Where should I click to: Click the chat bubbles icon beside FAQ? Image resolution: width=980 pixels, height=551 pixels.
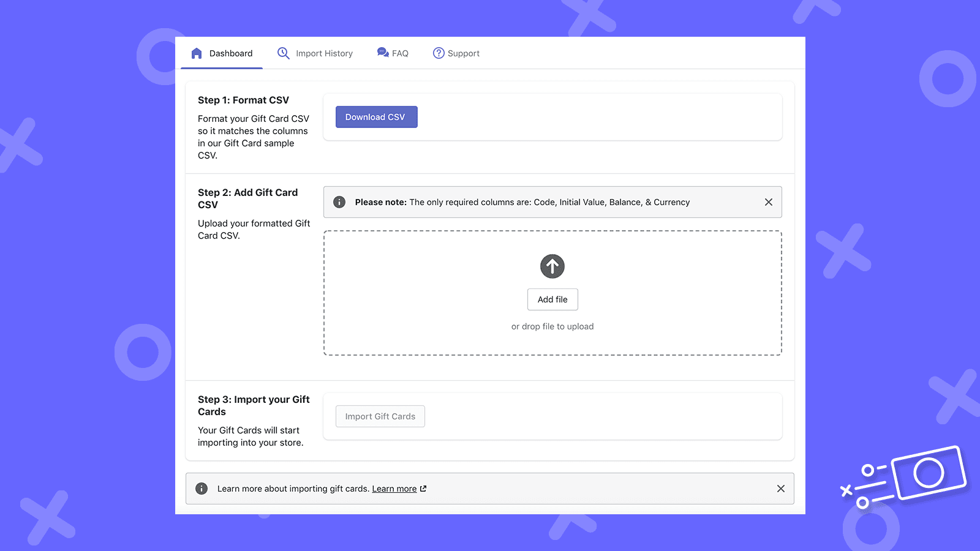[x=382, y=52]
